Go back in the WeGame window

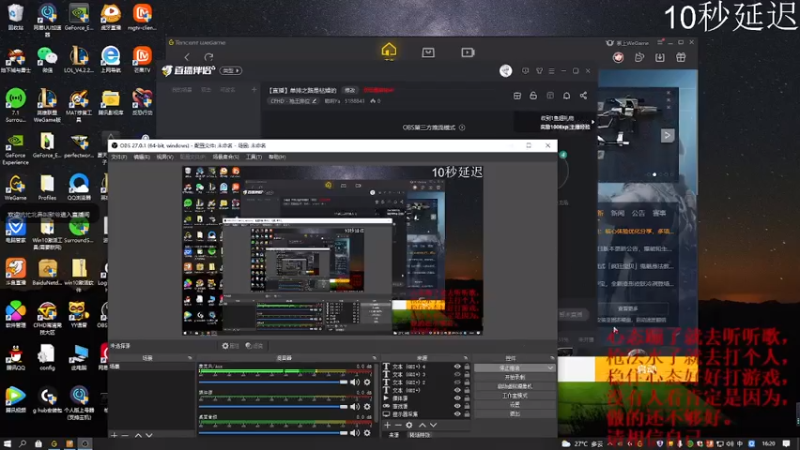tap(187, 57)
